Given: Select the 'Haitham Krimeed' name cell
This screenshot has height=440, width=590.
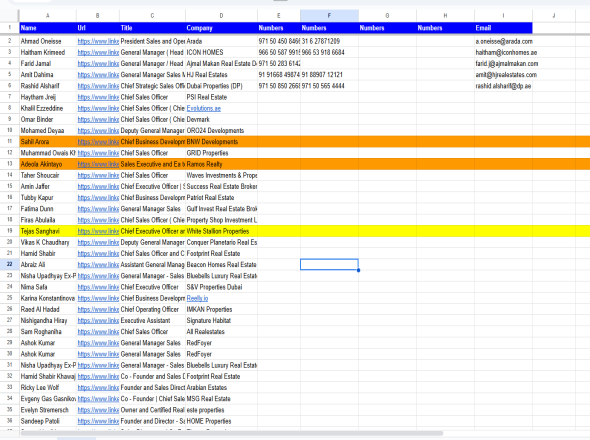Looking at the screenshot, I should click(48, 52).
